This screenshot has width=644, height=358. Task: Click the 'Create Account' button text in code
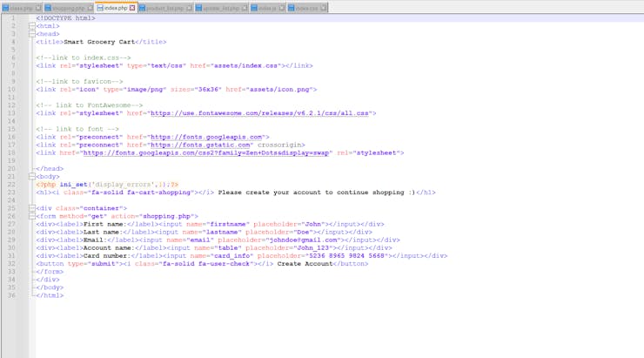tap(305, 263)
